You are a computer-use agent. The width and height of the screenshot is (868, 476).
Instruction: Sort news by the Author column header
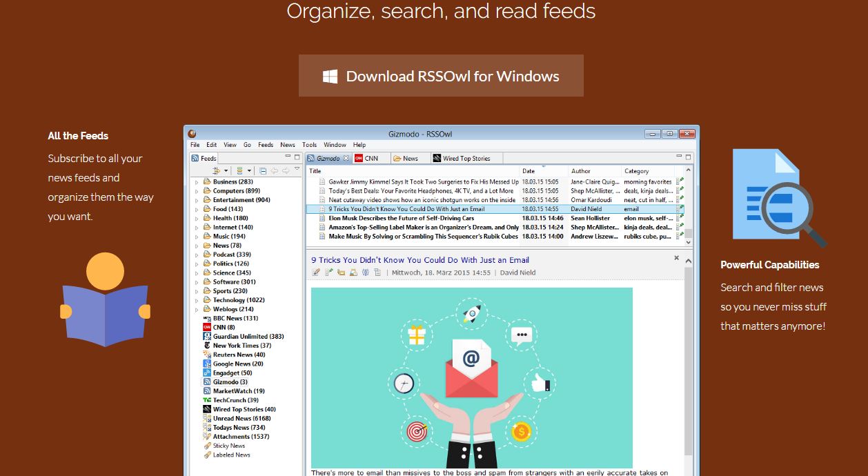pos(595,171)
